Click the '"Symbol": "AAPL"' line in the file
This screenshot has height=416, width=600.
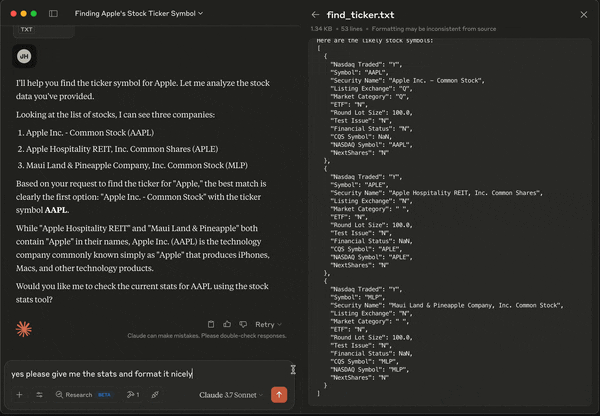point(359,72)
